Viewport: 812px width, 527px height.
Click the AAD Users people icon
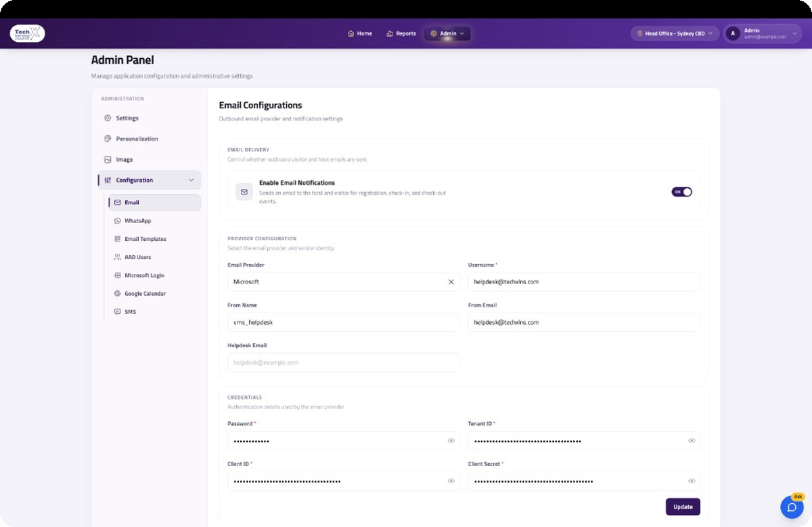coord(118,257)
